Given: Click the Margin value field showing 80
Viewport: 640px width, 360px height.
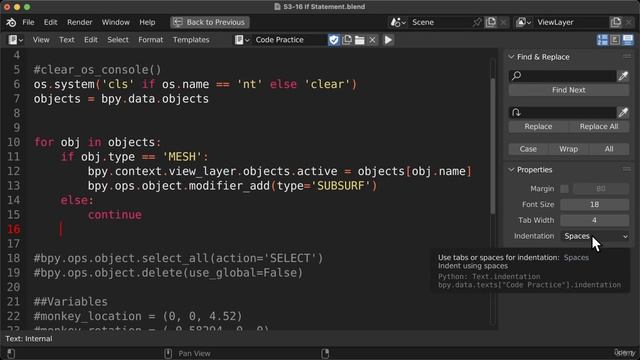Looking at the screenshot, I should 601,189.
